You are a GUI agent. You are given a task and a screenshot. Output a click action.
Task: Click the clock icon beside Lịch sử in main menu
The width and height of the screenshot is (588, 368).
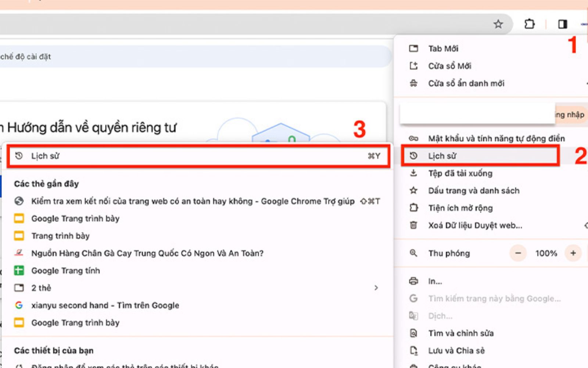pos(413,156)
